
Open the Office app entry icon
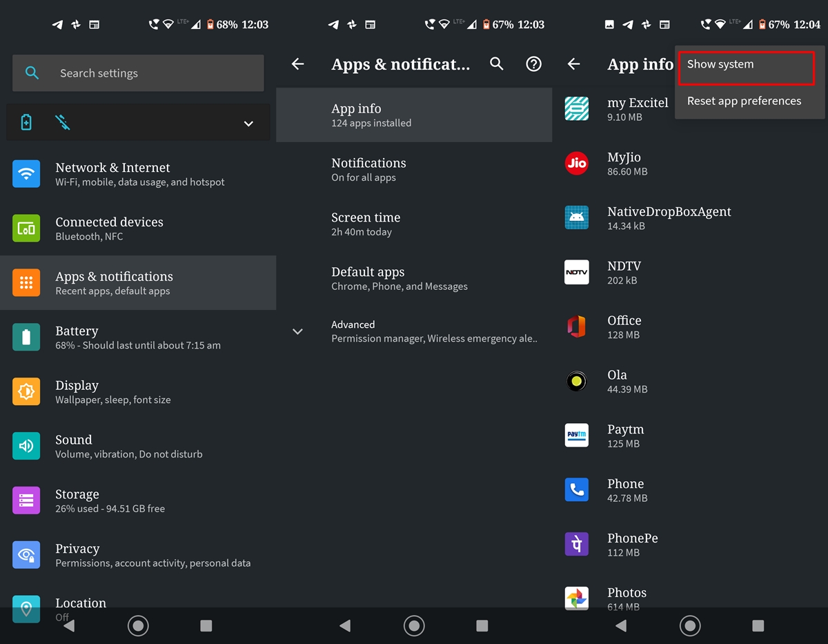(576, 326)
